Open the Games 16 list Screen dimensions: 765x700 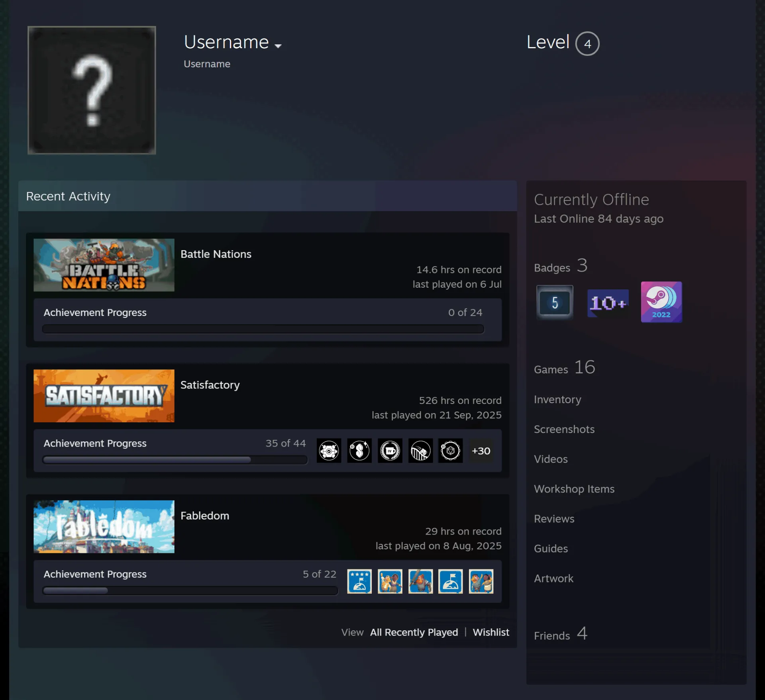(x=565, y=367)
